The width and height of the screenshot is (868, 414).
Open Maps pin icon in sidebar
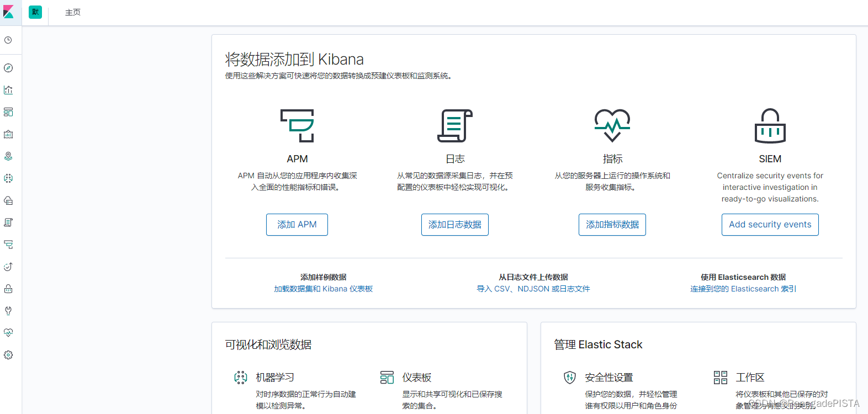8,156
